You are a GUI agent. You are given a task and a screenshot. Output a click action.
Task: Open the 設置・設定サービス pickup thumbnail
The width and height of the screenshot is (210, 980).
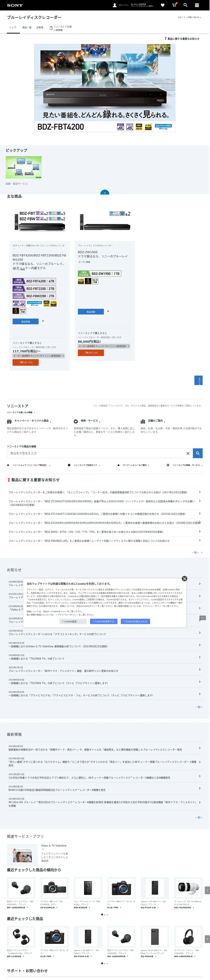tap(23, 167)
